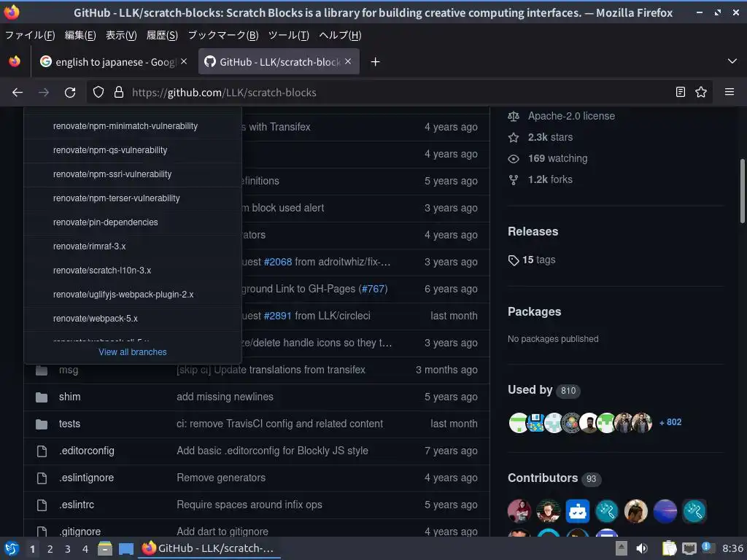Select branch renovate/rimraf-3.x

pyautogui.click(x=133, y=246)
